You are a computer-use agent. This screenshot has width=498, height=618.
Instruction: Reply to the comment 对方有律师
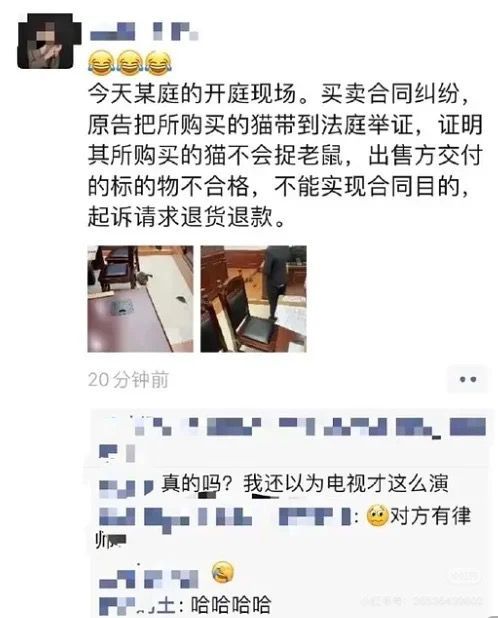tap(430, 515)
